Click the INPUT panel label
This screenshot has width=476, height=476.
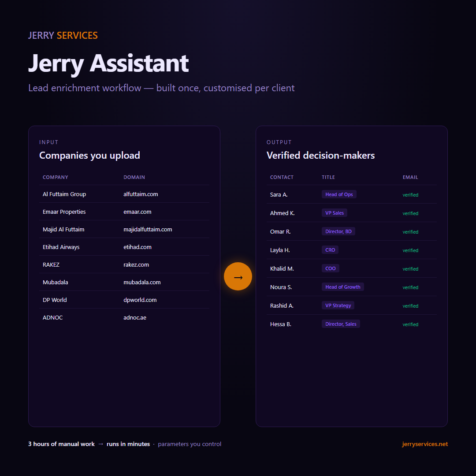click(x=48, y=142)
